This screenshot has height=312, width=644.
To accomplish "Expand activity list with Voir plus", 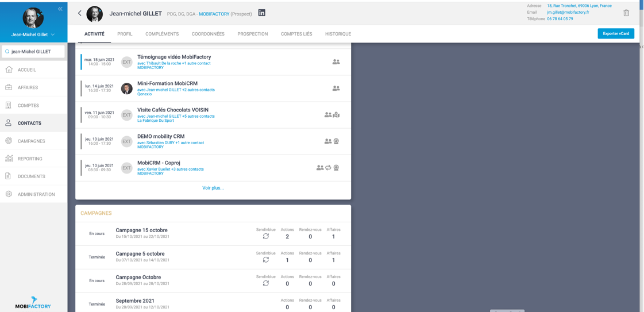I will pyautogui.click(x=213, y=188).
